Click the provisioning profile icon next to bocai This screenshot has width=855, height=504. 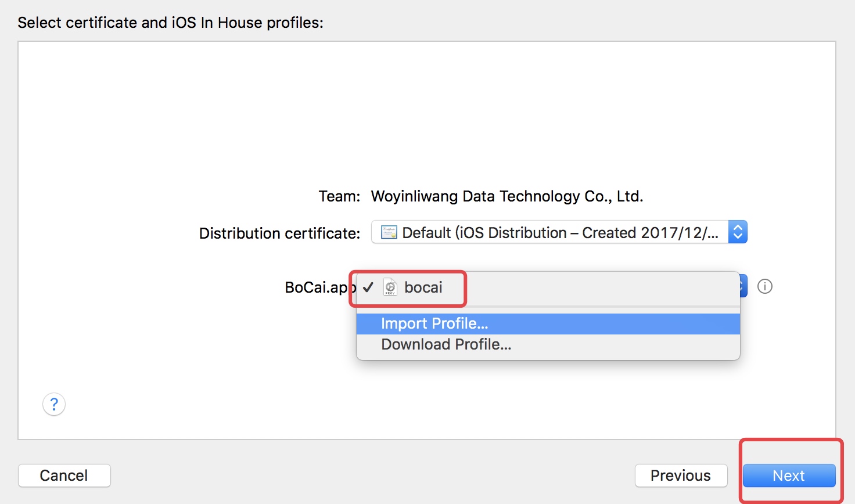tap(390, 287)
